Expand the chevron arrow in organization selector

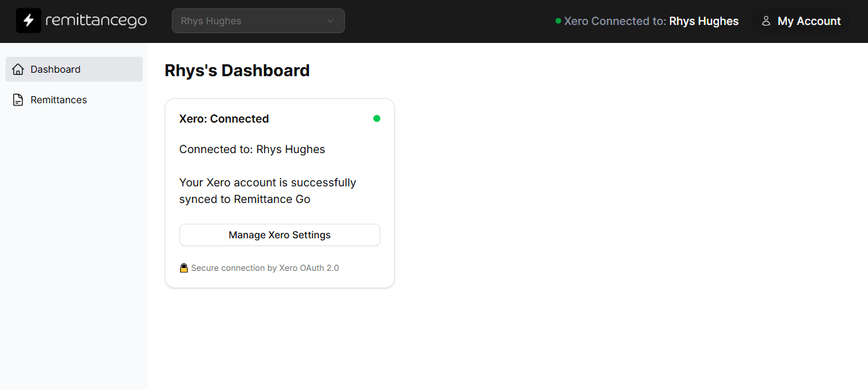point(330,21)
